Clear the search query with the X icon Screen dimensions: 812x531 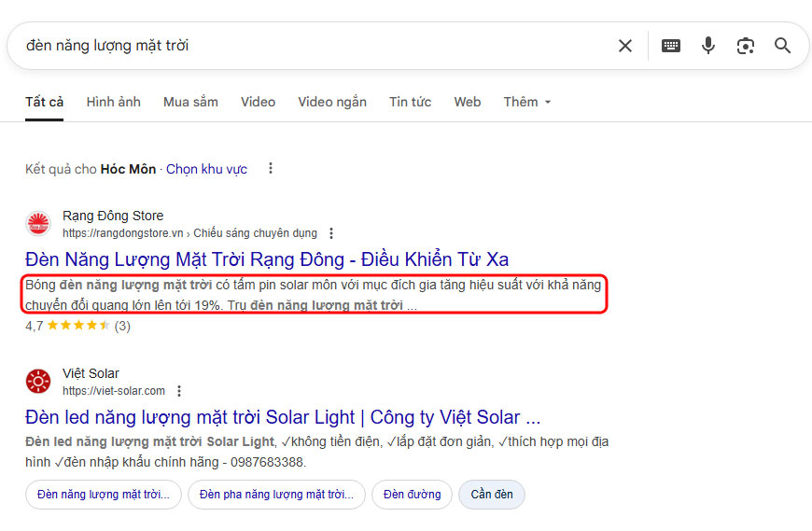(x=625, y=46)
